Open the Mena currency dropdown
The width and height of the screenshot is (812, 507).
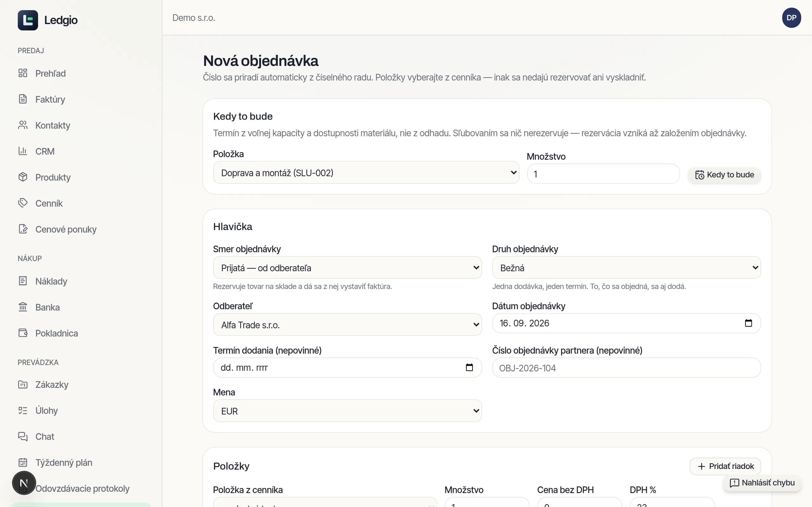click(x=347, y=411)
